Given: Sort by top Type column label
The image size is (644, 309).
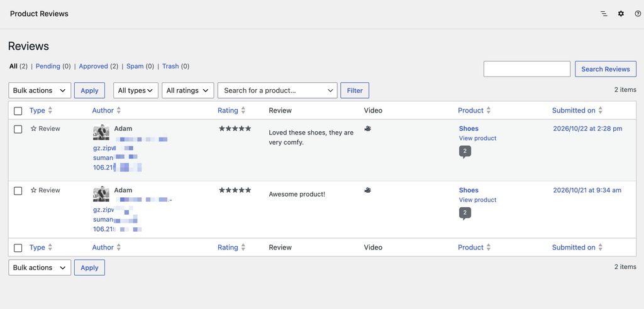Looking at the screenshot, I should click(37, 111).
